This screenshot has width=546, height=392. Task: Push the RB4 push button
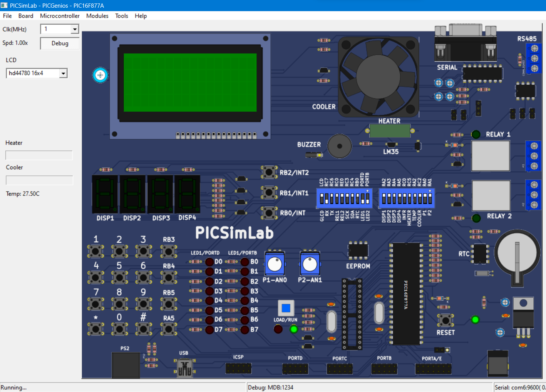tap(169, 277)
